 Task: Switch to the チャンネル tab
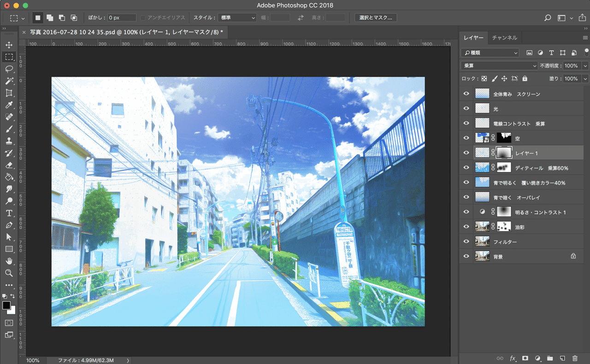tap(504, 38)
